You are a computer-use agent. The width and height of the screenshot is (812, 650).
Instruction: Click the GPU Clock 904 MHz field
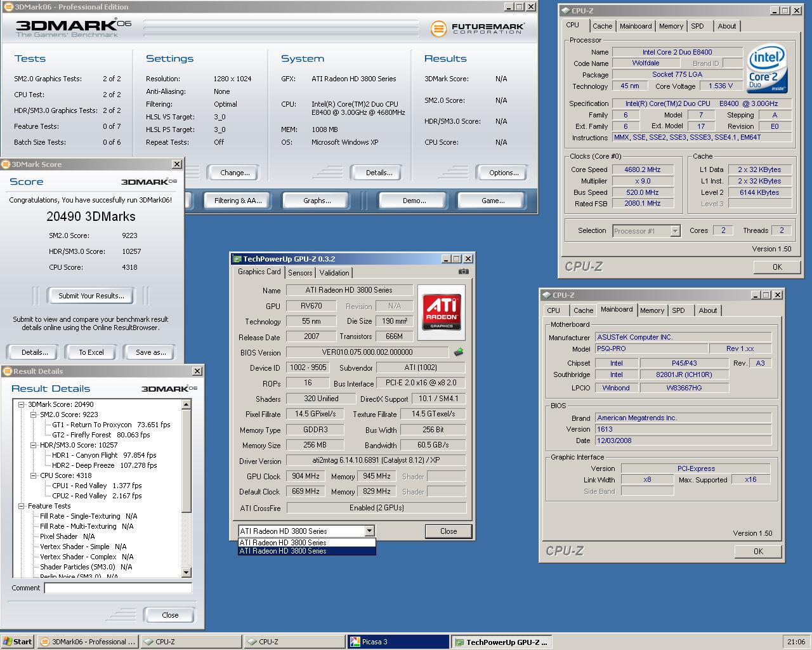click(306, 476)
